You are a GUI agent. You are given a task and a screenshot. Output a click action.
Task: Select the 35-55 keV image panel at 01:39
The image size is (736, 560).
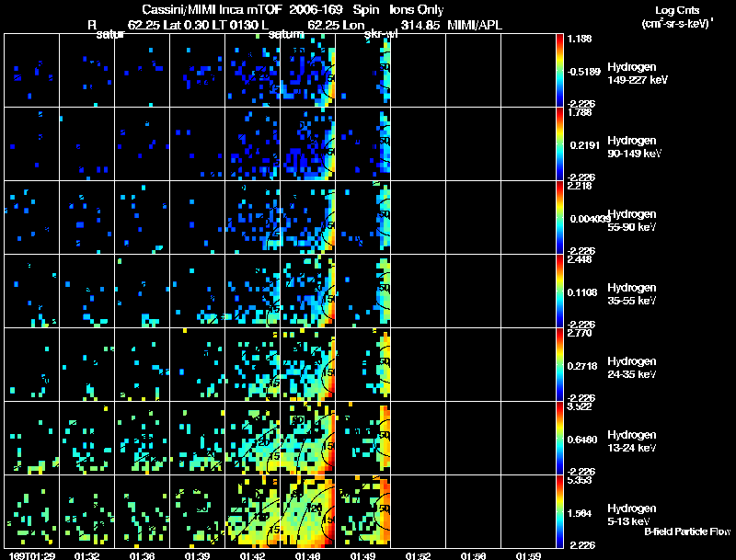point(197,291)
